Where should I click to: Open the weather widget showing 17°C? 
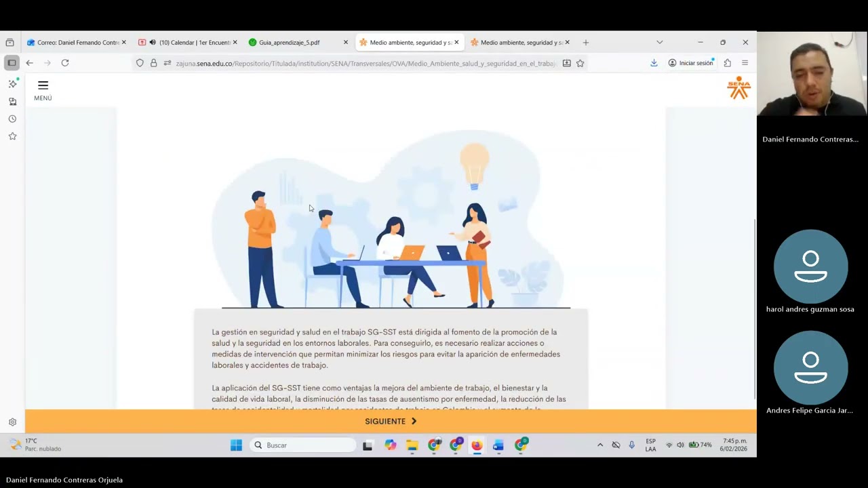point(35,445)
